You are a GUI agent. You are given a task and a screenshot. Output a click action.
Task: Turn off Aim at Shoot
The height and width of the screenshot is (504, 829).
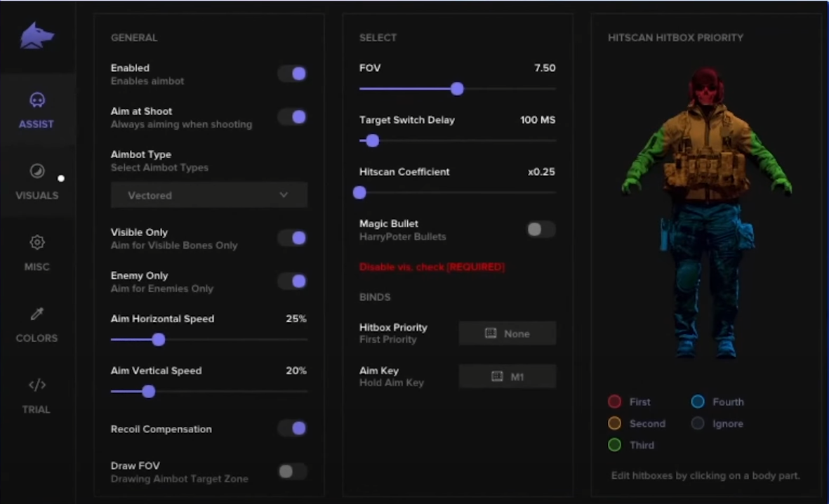tap(292, 117)
